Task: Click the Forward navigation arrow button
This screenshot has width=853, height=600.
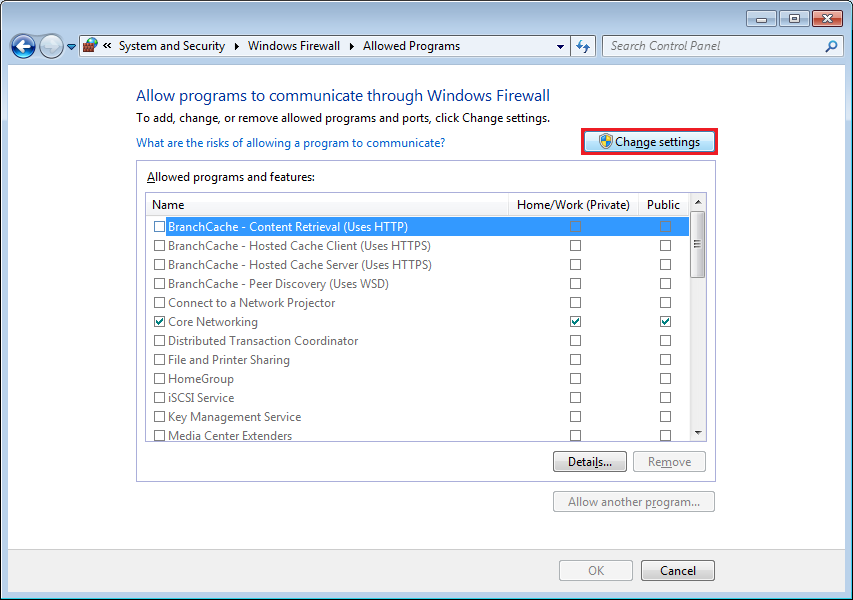Action: click(x=51, y=46)
